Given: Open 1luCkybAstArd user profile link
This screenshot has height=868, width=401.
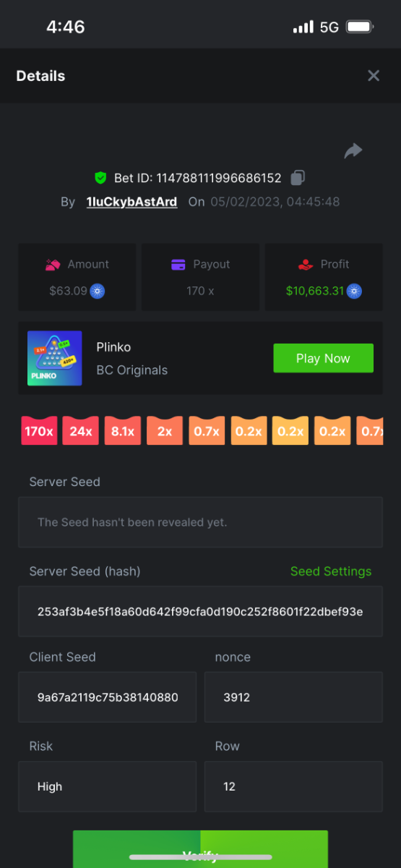Looking at the screenshot, I should coord(131,202).
